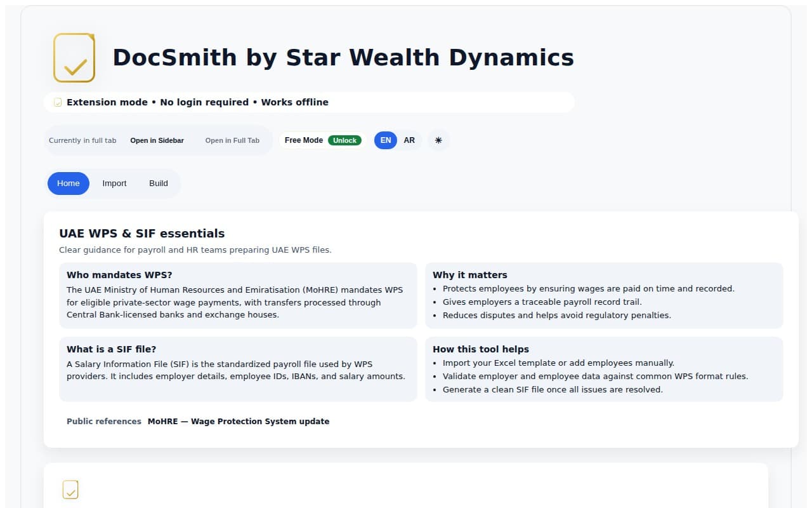Viewport: 812px width, 508px height.
Task: Click the DocSmith gold checkmark logo
Action: pyautogui.click(x=74, y=58)
